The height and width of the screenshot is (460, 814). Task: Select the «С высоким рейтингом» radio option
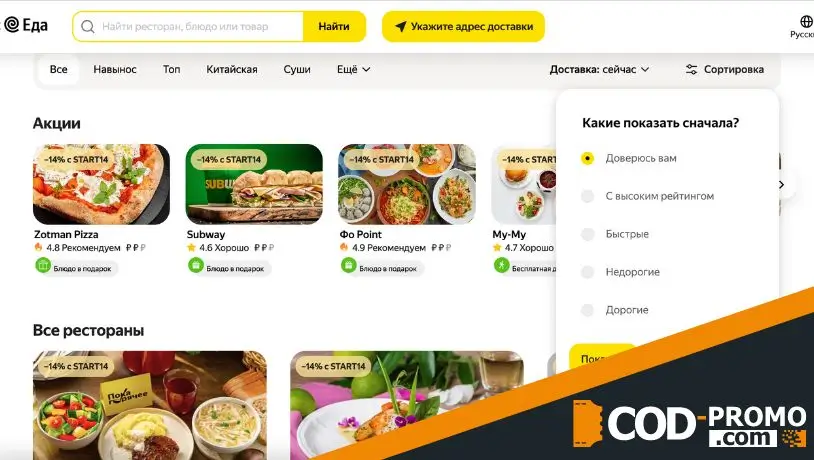pos(587,196)
